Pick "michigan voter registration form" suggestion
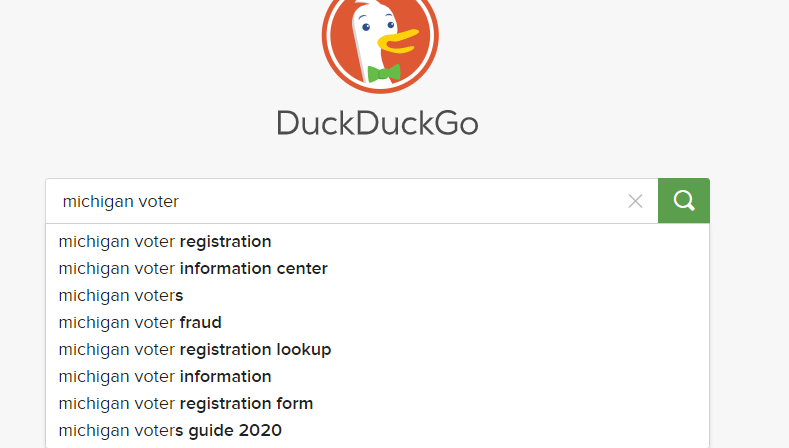Screen dimensions: 789x448 pyautogui.click(x=377, y=404)
